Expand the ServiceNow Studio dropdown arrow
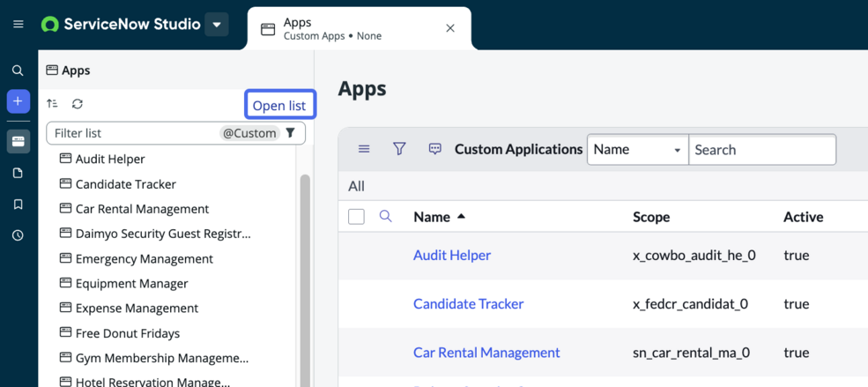The width and height of the screenshot is (868, 387). 217,25
